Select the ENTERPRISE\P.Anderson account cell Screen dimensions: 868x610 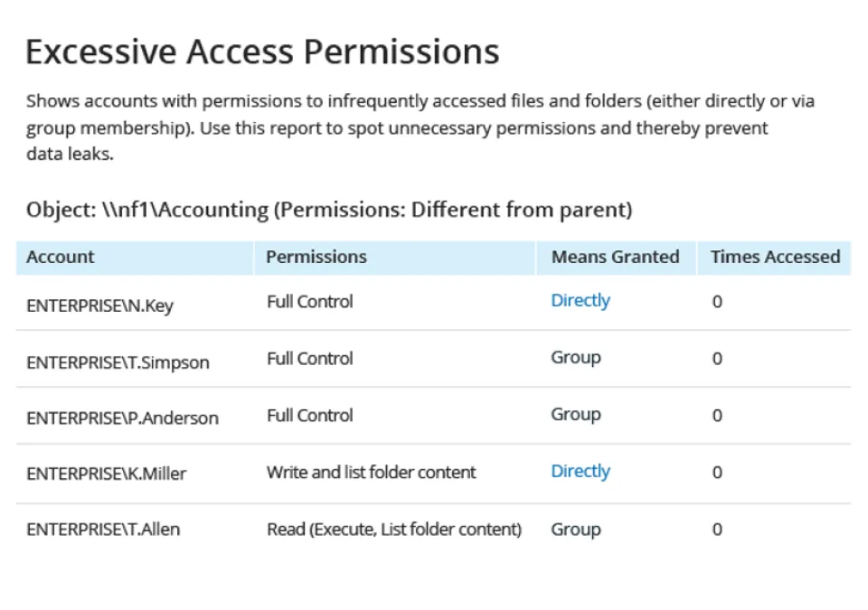(122, 419)
